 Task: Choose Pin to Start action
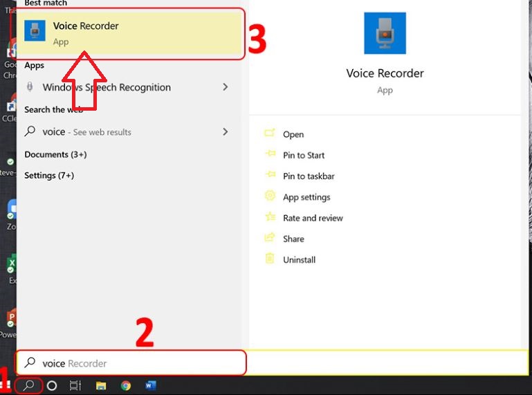[x=304, y=156]
